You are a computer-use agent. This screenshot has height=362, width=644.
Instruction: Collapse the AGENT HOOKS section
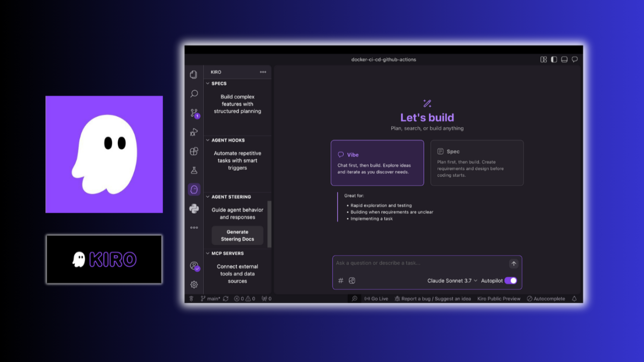[228, 140]
